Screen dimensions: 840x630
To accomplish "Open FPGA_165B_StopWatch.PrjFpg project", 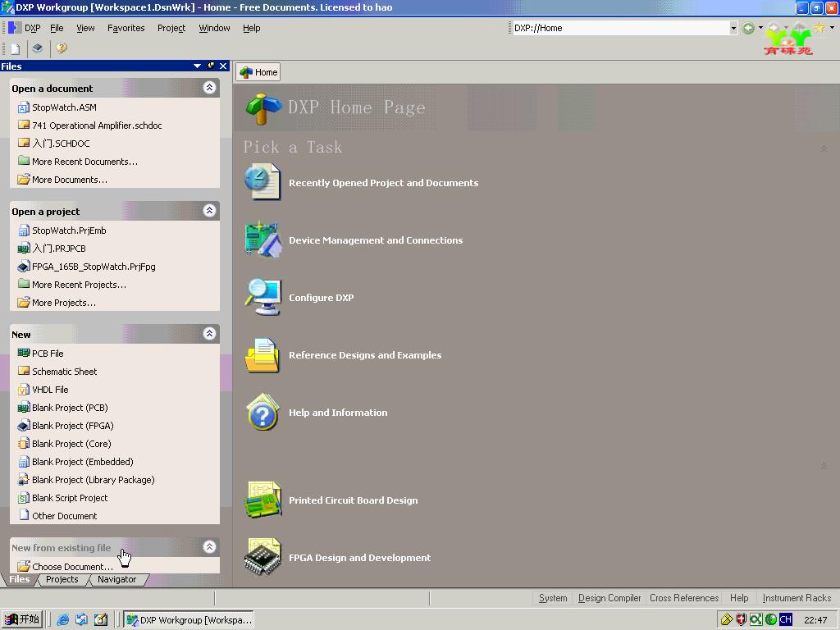I will tap(94, 267).
